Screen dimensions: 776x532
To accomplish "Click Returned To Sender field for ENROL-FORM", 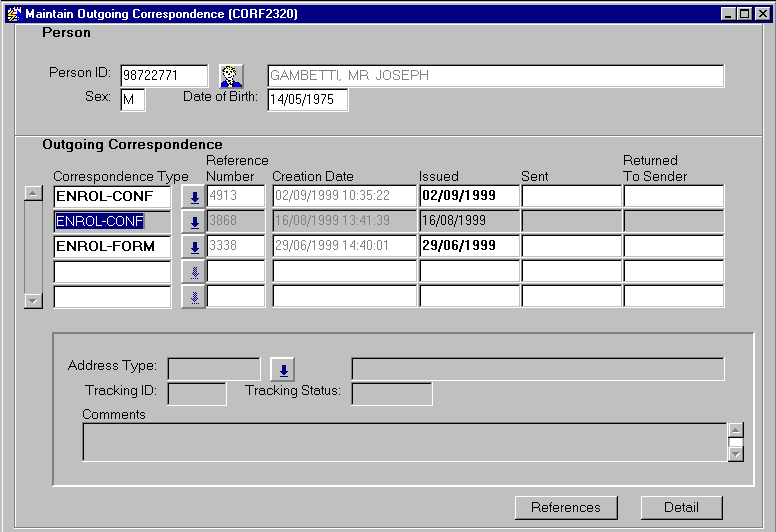I will (673, 246).
